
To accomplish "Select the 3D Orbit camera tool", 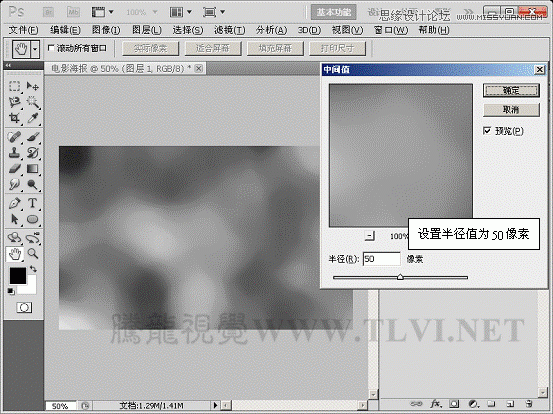I will click(32, 238).
